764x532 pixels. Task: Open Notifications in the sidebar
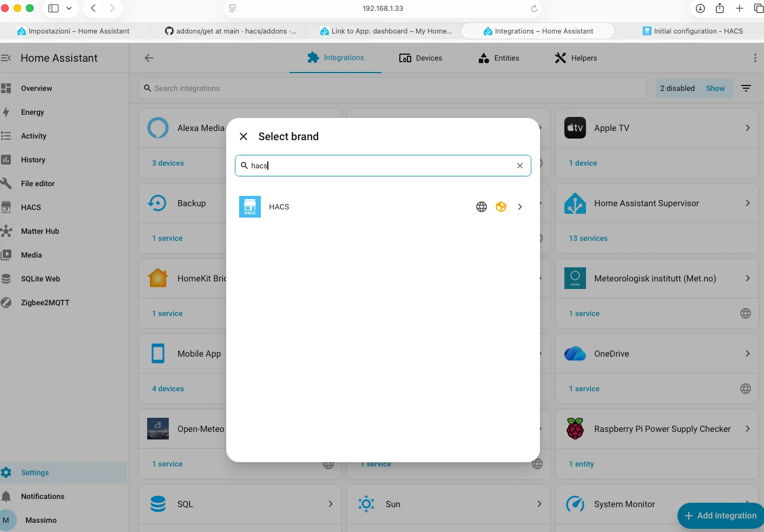(x=64, y=496)
